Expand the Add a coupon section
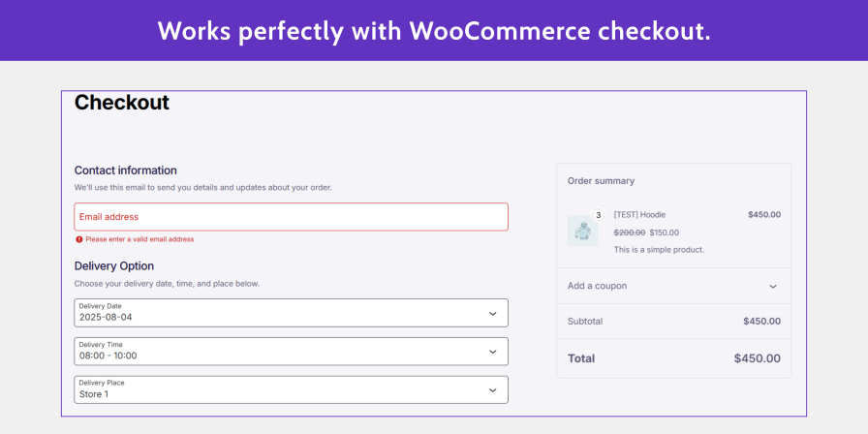 (x=673, y=286)
